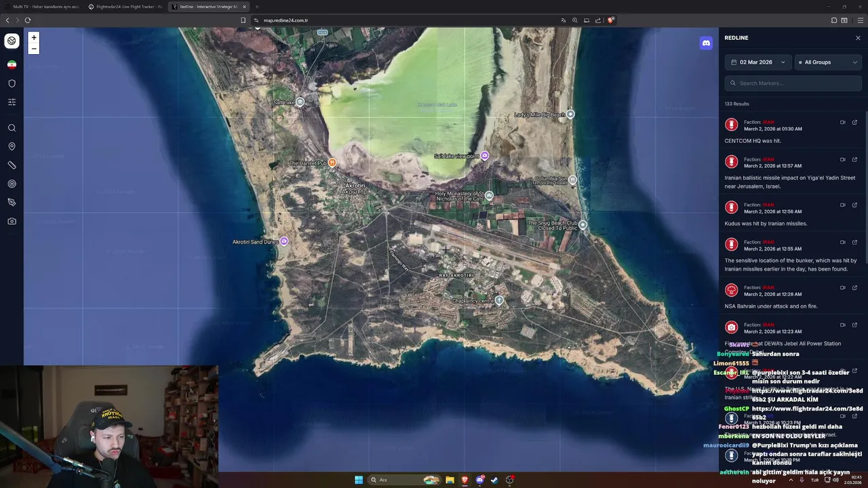Open the Discord link button on map

point(706,43)
